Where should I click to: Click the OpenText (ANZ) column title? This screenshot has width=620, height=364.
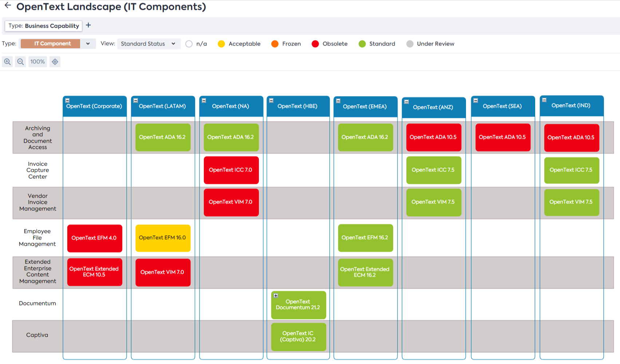433,107
